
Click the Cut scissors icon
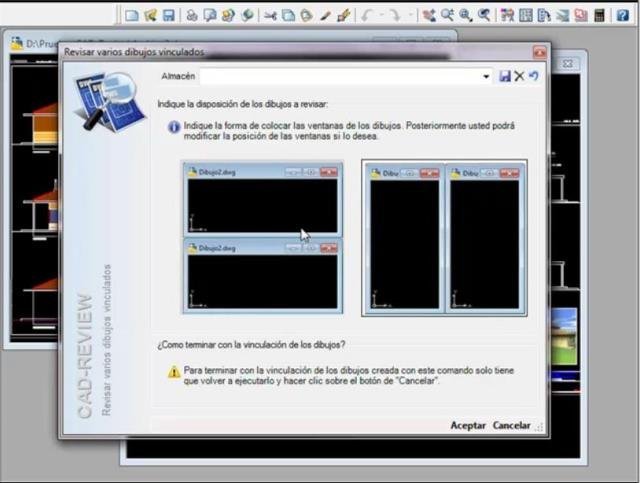[270, 16]
